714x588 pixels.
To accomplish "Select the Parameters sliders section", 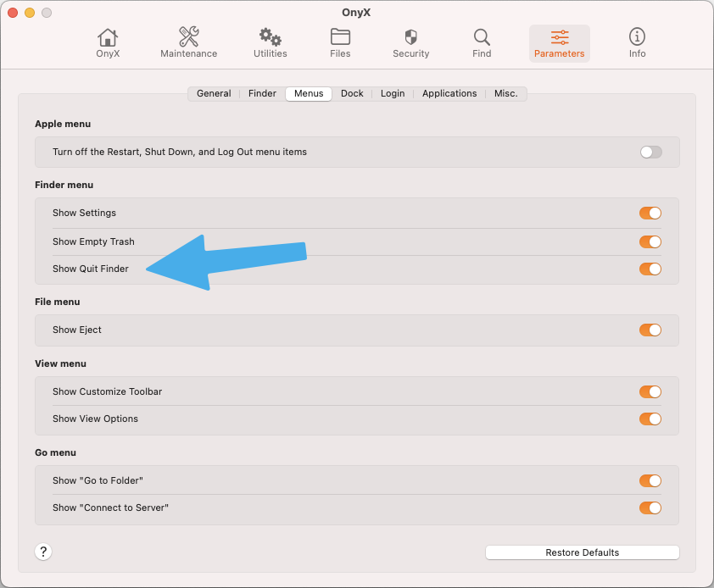I will tap(559, 43).
